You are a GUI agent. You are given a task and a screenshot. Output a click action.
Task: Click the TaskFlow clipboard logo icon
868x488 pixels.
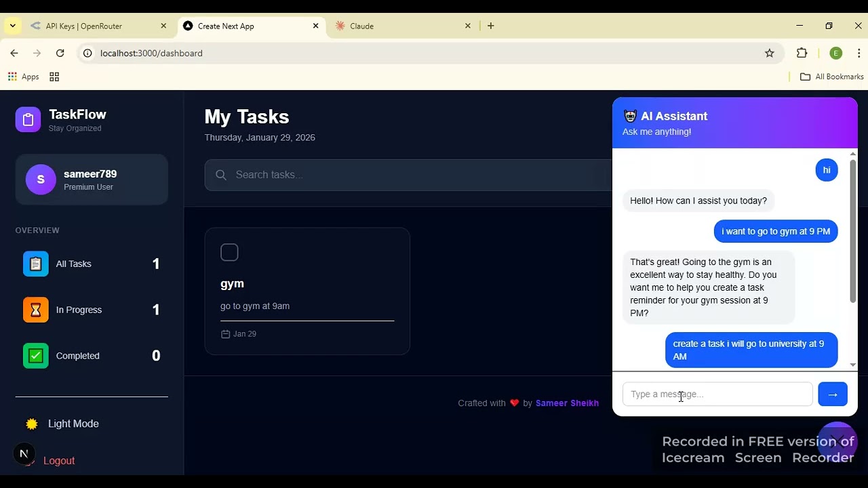tap(28, 119)
